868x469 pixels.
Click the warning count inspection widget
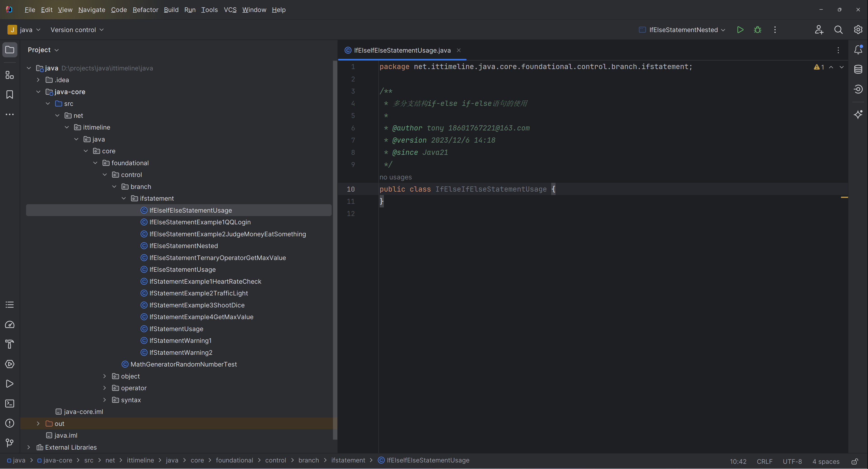[x=819, y=67]
